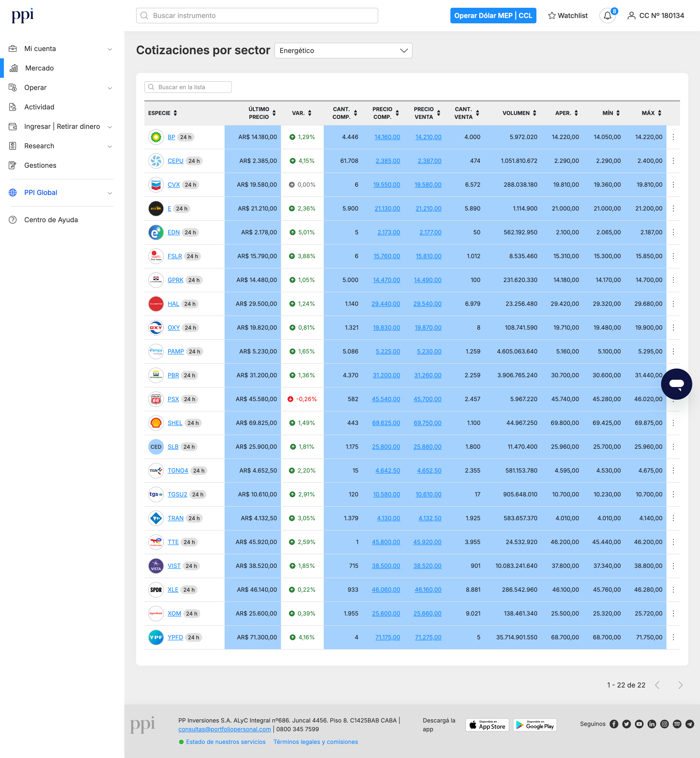Open the three-dot menu for CEPU row

[673, 161]
